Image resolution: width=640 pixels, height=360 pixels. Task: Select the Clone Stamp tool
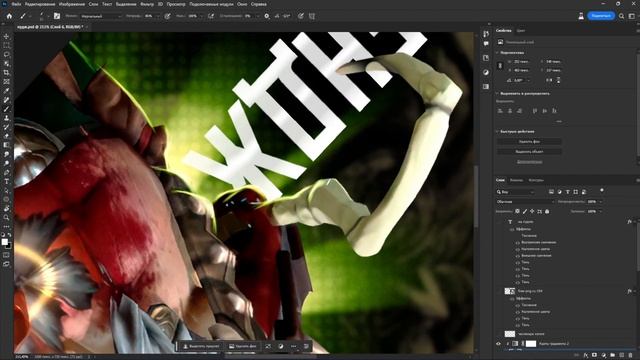pyautogui.click(x=6, y=118)
